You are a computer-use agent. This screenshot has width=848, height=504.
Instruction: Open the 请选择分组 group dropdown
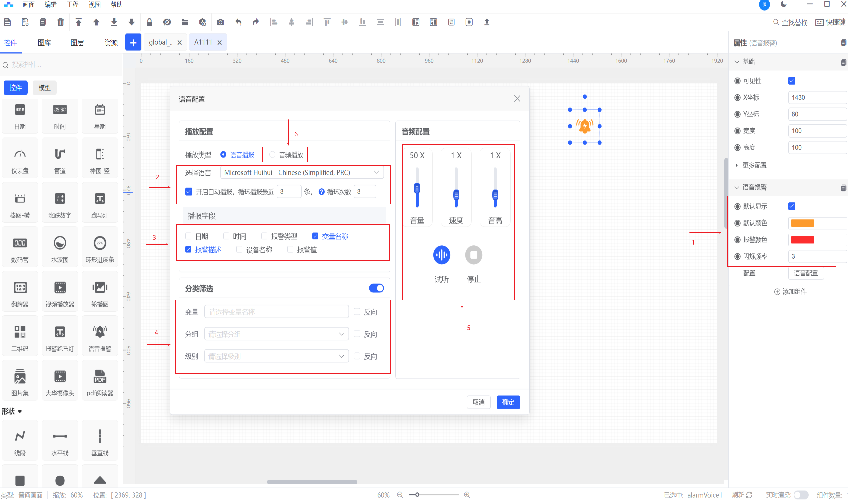[276, 334]
